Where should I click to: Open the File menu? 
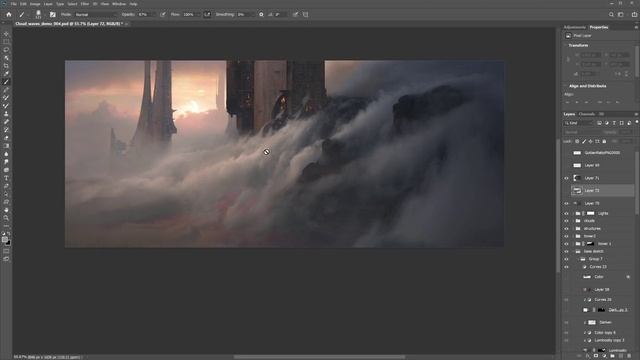(13, 4)
